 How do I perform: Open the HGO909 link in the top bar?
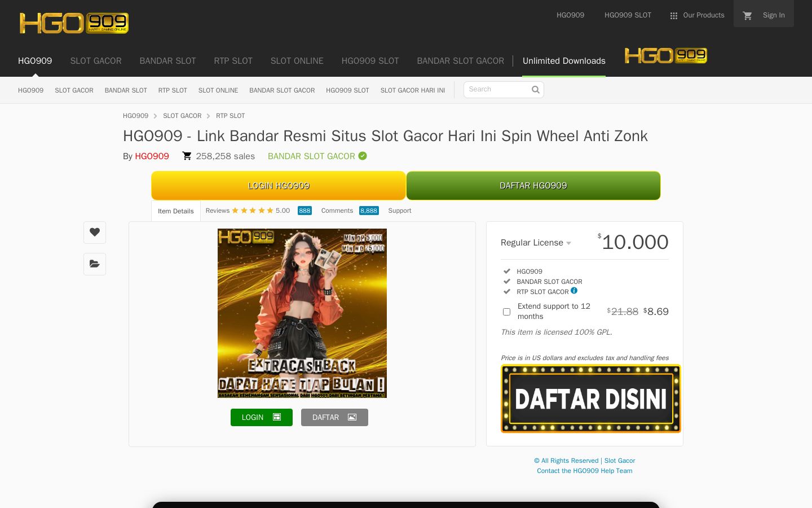pyautogui.click(x=570, y=15)
